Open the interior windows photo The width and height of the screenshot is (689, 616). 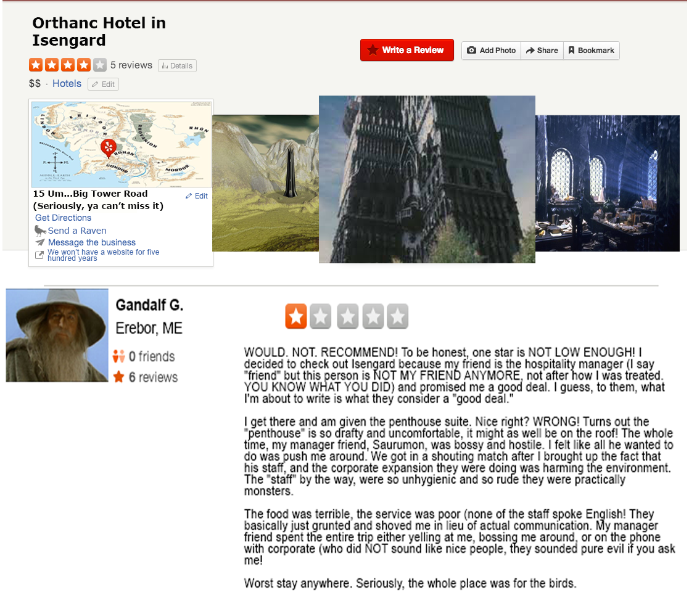607,183
